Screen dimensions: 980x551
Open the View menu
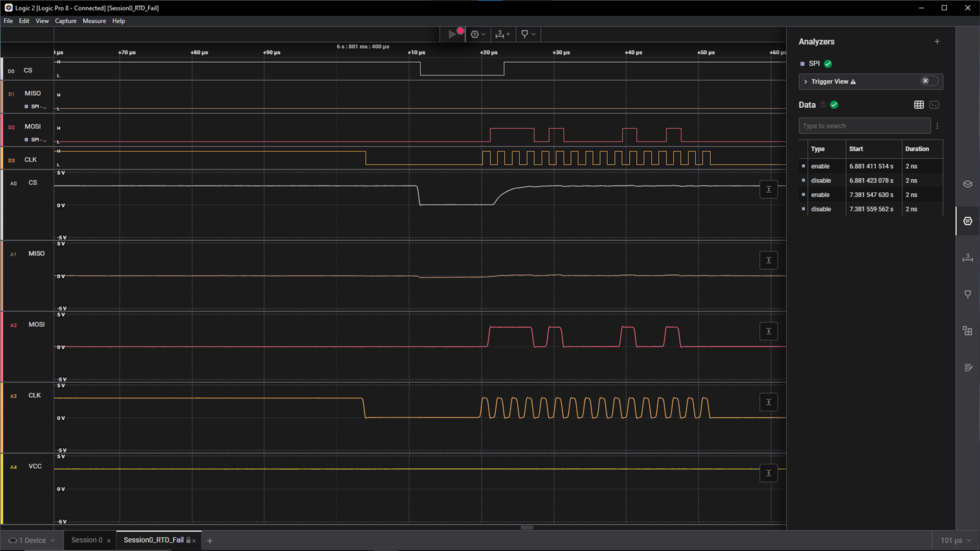pyautogui.click(x=42, y=21)
